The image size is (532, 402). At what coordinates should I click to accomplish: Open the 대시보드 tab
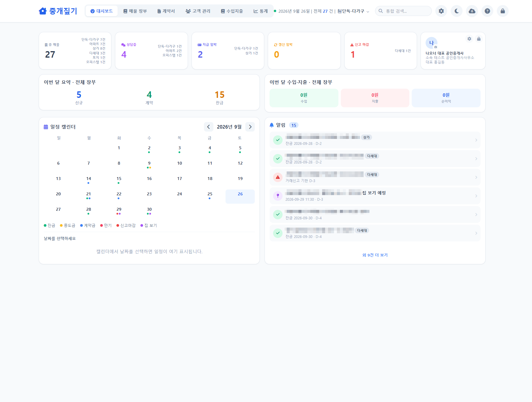tap(101, 11)
